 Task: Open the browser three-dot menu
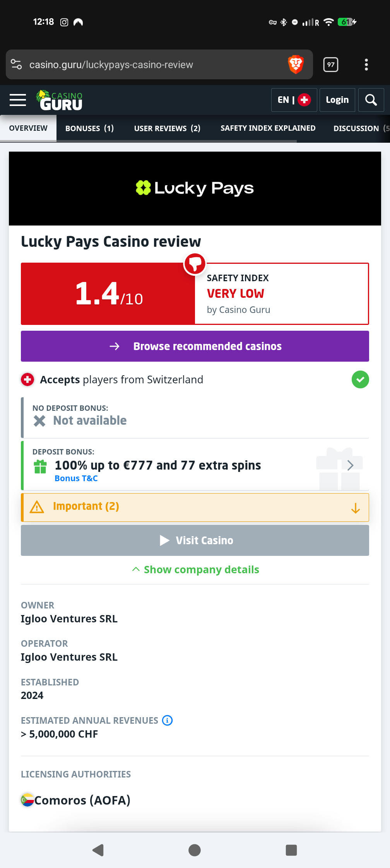(x=366, y=65)
